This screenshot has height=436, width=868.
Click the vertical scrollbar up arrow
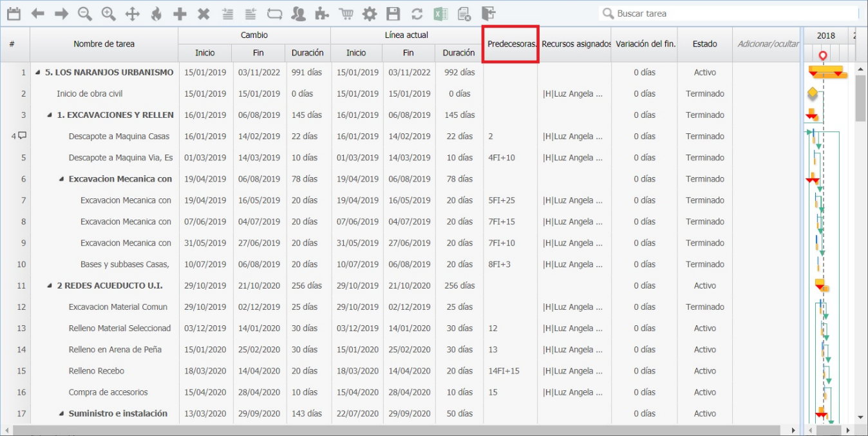click(x=861, y=69)
